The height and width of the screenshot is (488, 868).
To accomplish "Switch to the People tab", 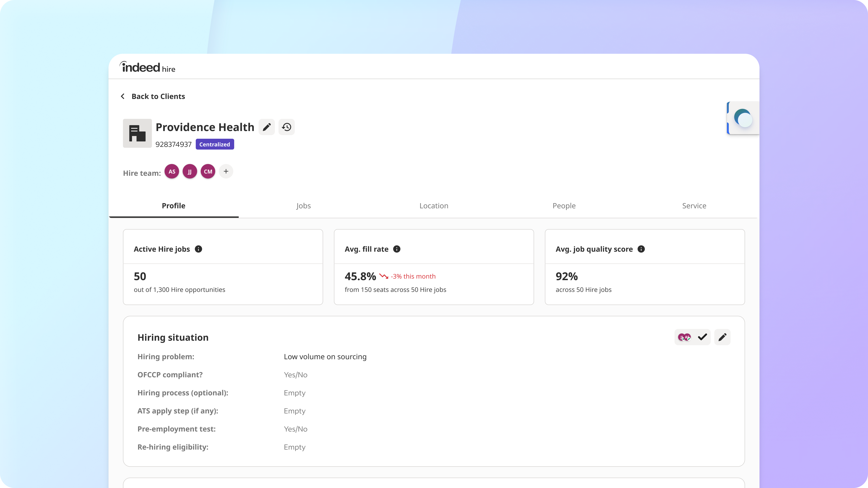I will (564, 206).
